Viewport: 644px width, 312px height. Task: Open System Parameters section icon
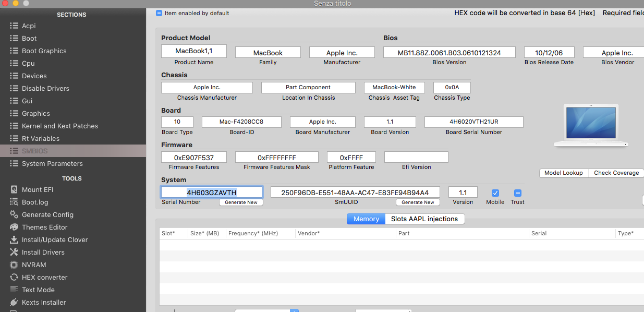point(14,163)
